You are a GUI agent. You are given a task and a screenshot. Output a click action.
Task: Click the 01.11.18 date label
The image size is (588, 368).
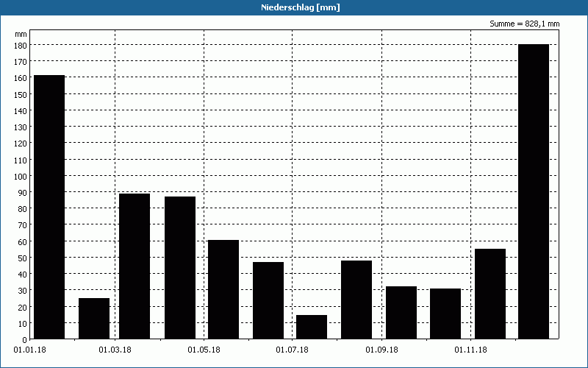coord(470,350)
